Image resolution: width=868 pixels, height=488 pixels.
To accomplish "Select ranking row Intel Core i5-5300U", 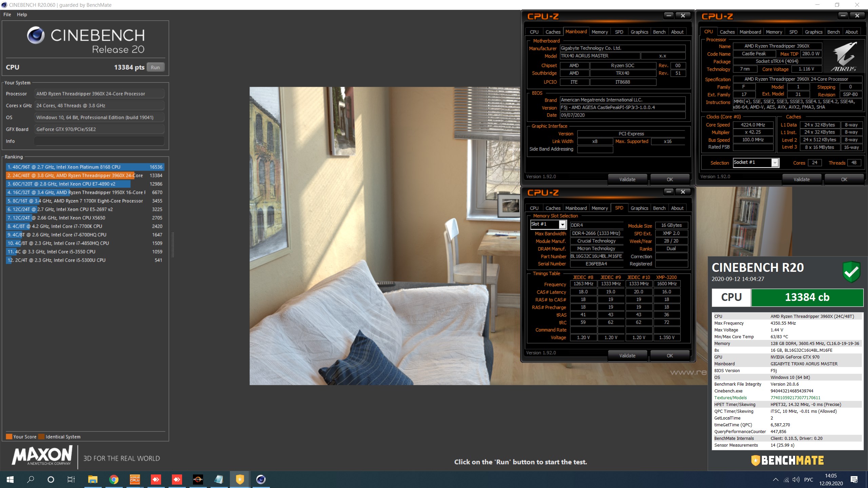I will (x=85, y=260).
